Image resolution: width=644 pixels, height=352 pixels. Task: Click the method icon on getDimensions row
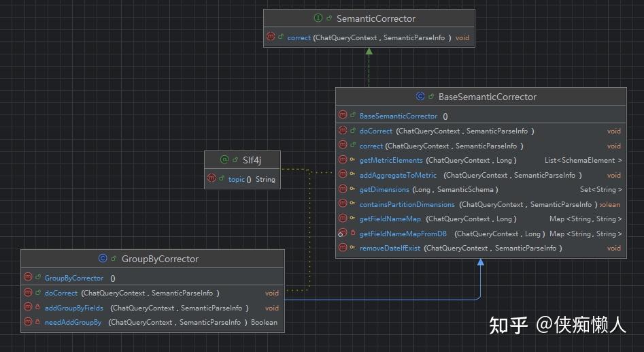[343, 189]
